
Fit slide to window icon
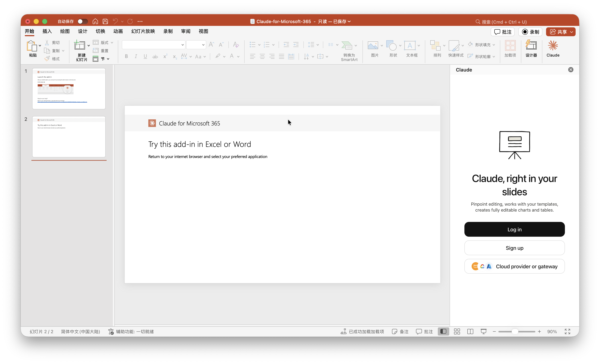tap(567, 331)
